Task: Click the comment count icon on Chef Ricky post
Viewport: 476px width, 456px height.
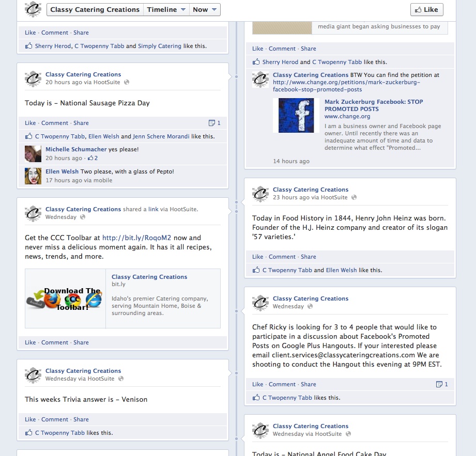Action: click(439, 384)
